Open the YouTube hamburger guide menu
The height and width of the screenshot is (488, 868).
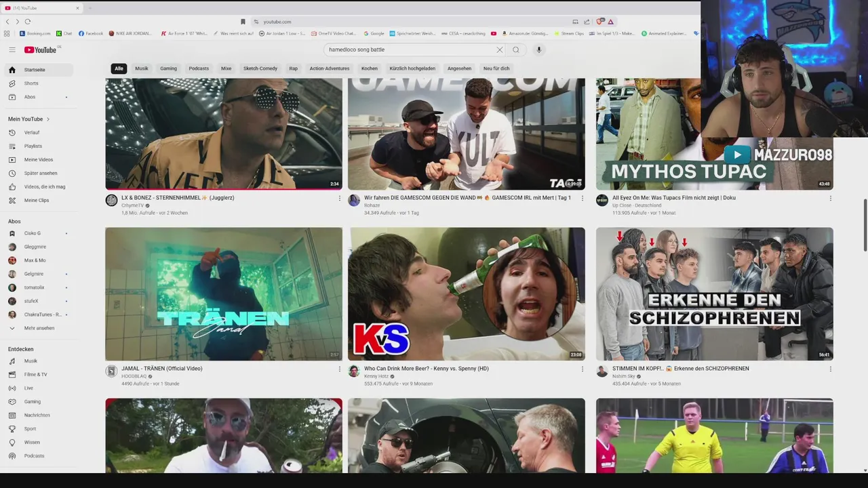click(12, 49)
